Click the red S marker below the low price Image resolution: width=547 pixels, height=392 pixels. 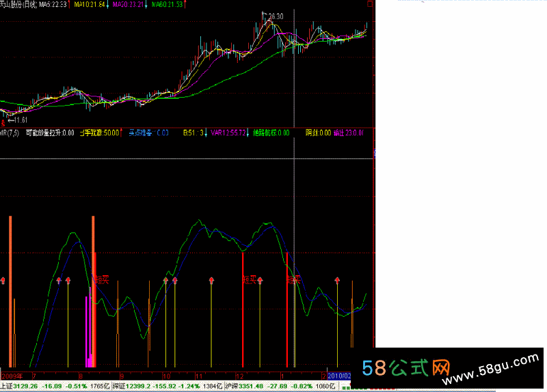(x=3, y=124)
